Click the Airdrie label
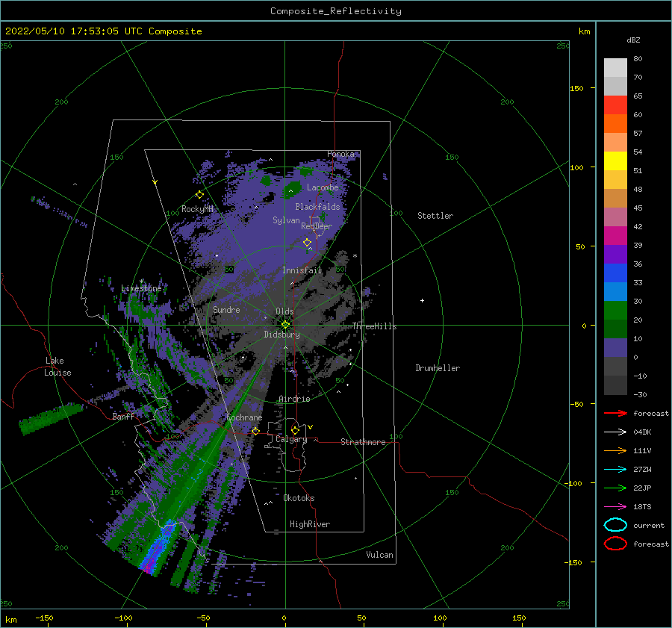The width and height of the screenshot is (672, 628). click(294, 399)
